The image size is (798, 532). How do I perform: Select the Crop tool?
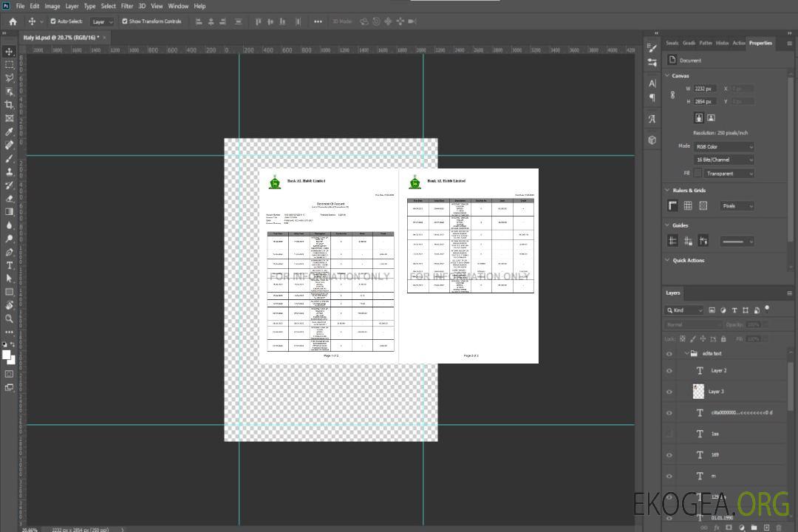9,105
